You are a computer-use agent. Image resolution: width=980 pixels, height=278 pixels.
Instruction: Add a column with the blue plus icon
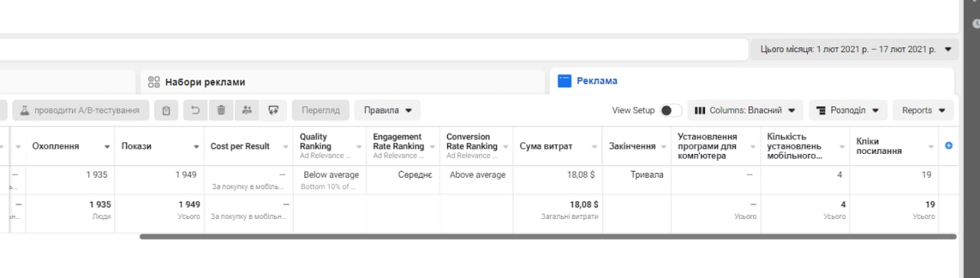click(x=949, y=146)
